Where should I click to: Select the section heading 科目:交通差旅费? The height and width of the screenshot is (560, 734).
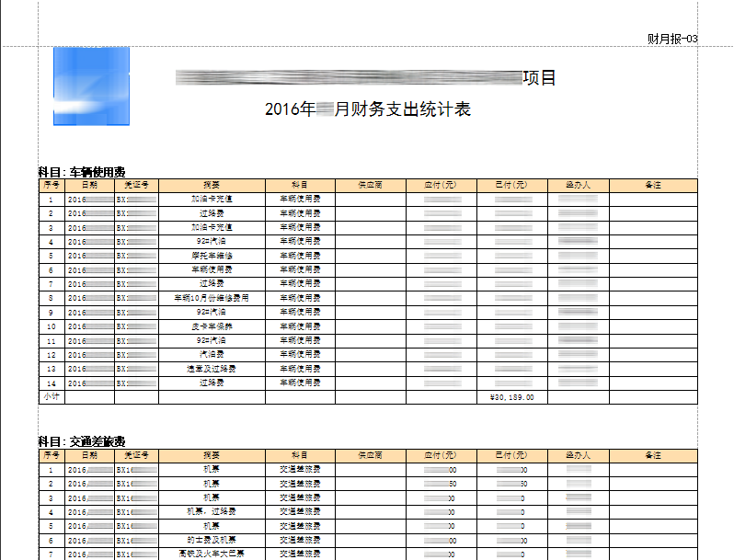pos(82,441)
